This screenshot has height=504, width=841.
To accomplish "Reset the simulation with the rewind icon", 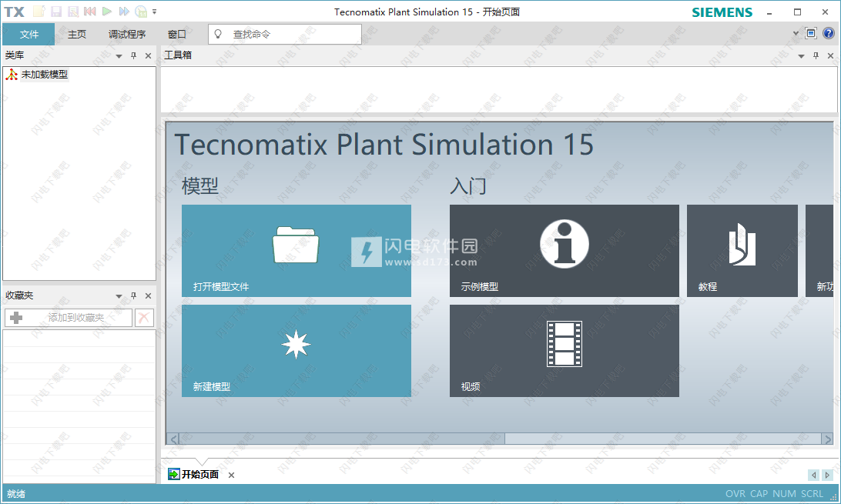I will pyautogui.click(x=90, y=12).
